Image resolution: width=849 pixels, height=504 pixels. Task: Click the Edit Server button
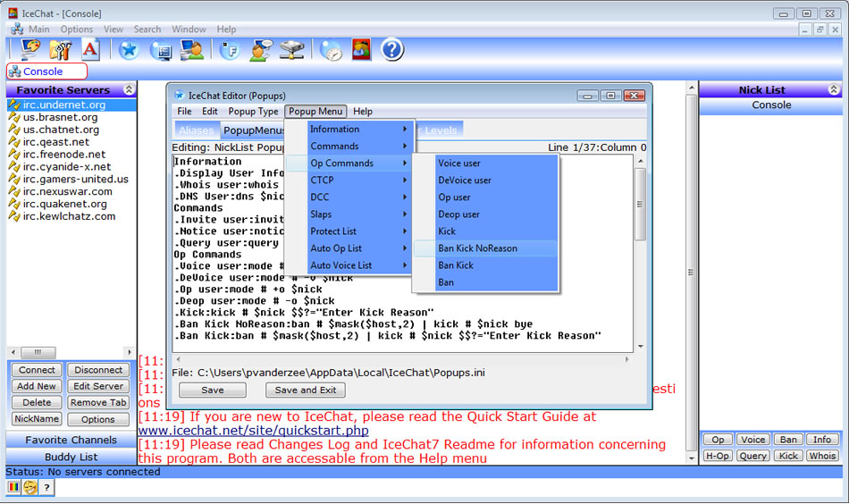[98, 386]
